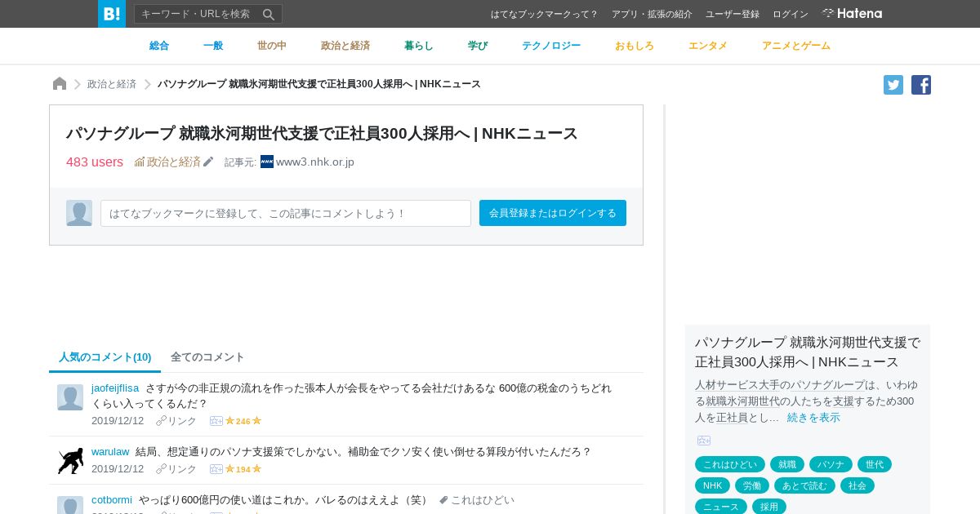Expand summary with 続きを表示

813,417
